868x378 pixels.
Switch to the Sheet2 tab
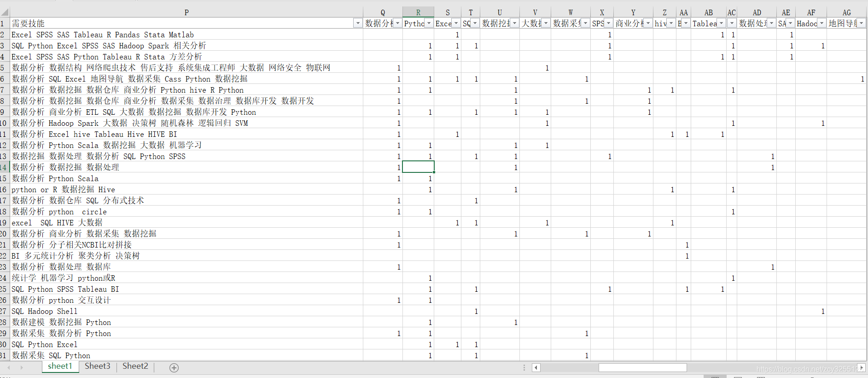point(135,366)
